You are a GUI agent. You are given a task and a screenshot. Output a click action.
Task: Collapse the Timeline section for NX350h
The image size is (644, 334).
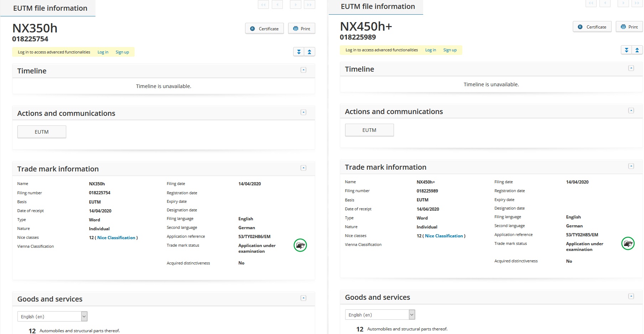coord(303,70)
